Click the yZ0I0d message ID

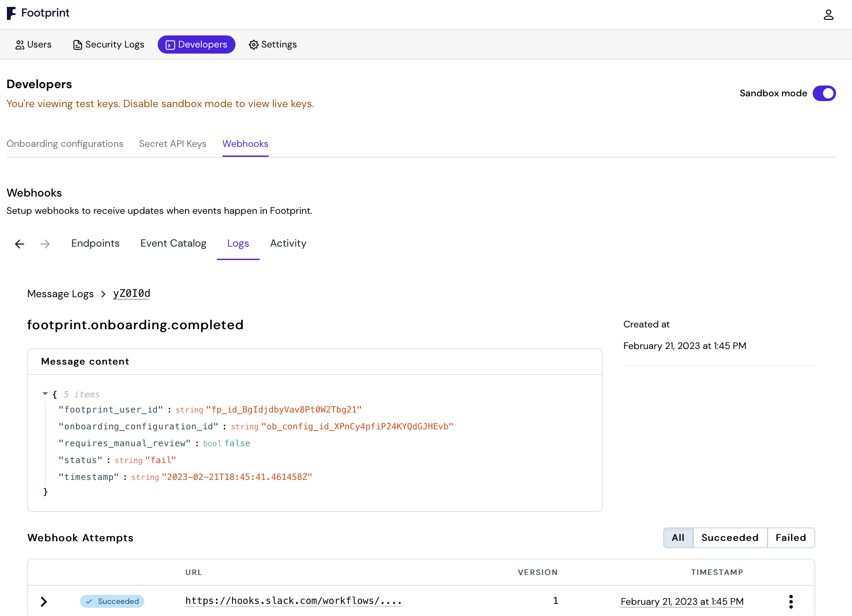(x=131, y=294)
